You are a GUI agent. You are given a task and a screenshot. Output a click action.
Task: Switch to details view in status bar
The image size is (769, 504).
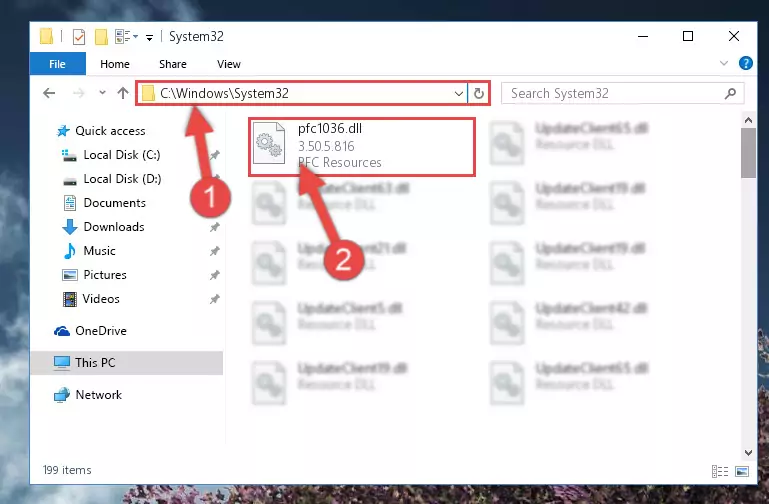(719, 472)
